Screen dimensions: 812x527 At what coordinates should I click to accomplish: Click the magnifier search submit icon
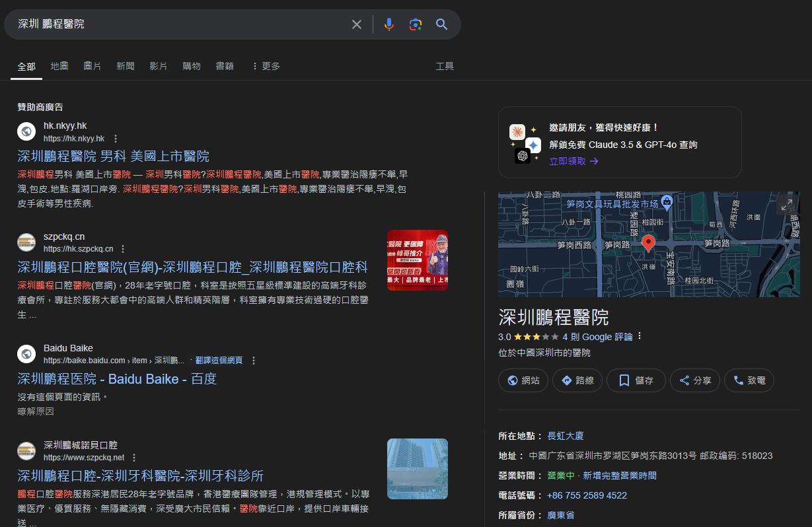tap(442, 24)
